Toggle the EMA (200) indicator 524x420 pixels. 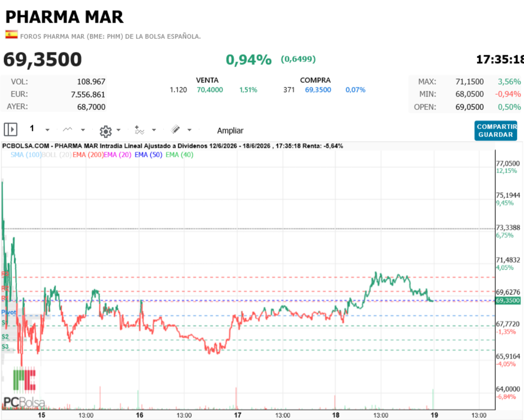coord(88,155)
